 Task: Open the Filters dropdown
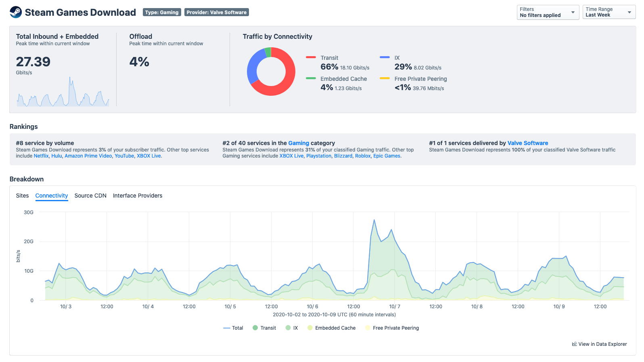(548, 12)
